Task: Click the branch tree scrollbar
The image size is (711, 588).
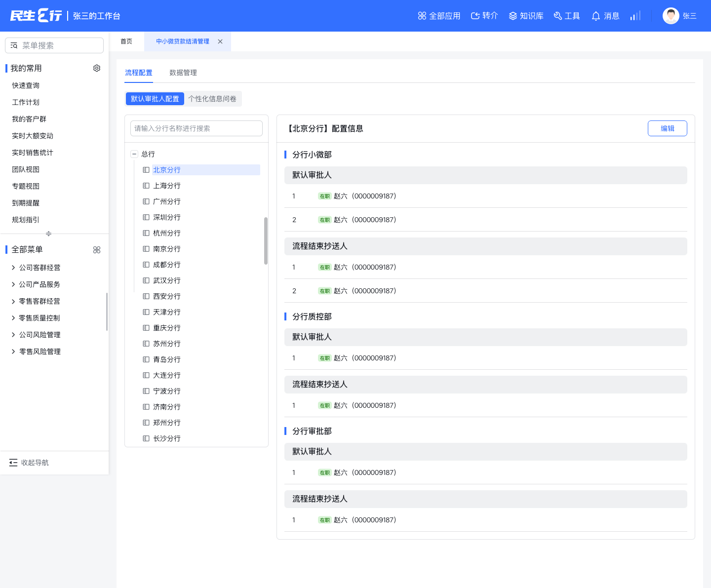Action: click(x=266, y=241)
